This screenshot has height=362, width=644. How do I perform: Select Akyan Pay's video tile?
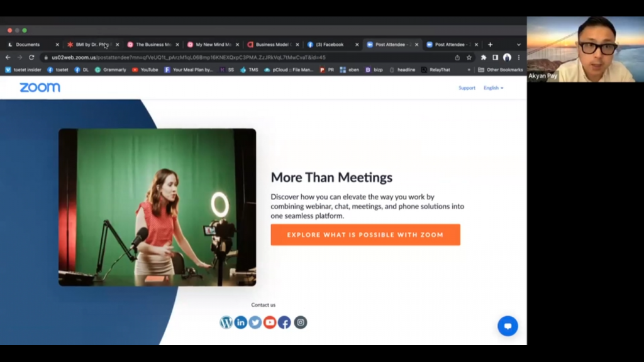pyautogui.click(x=586, y=49)
